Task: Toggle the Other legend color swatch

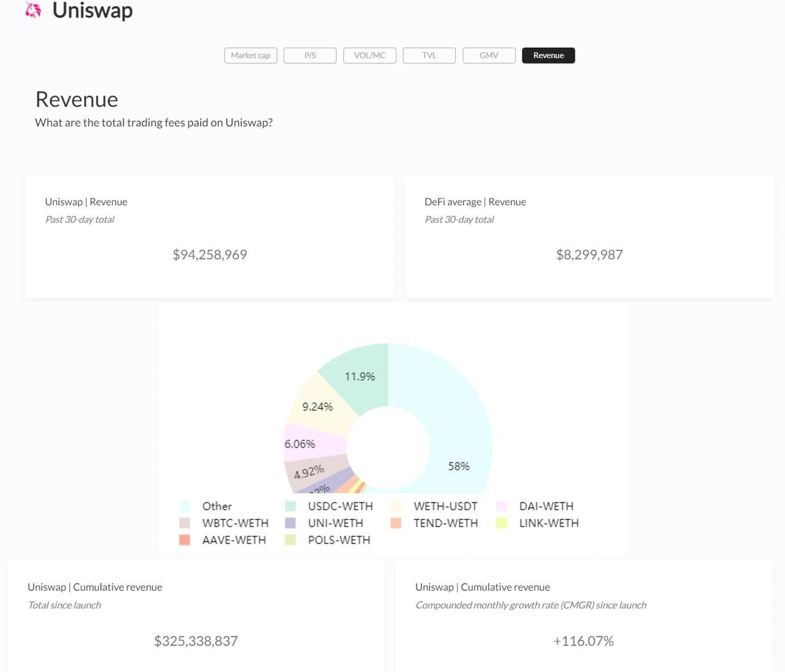Action: (x=185, y=506)
